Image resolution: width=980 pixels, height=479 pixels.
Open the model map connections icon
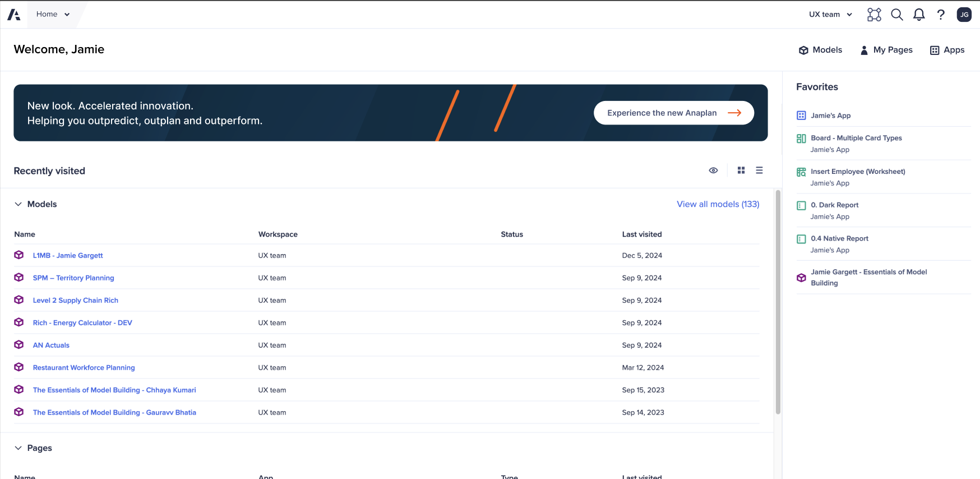[874, 15]
